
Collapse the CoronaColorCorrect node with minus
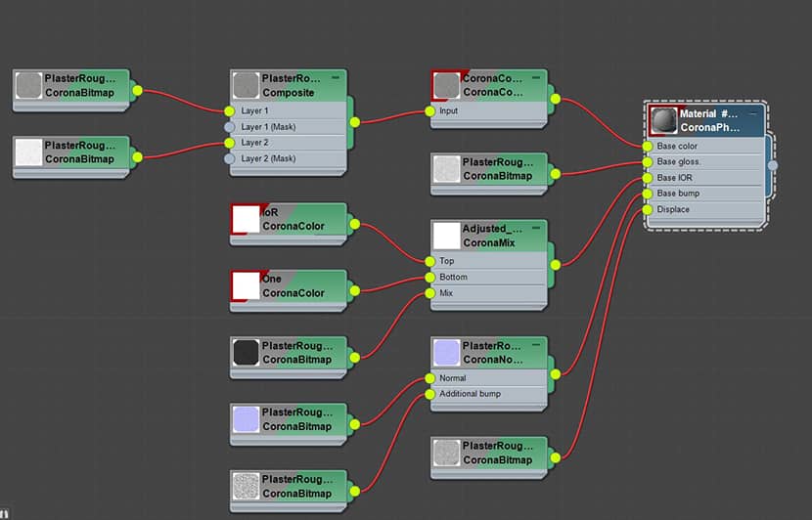click(x=536, y=77)
